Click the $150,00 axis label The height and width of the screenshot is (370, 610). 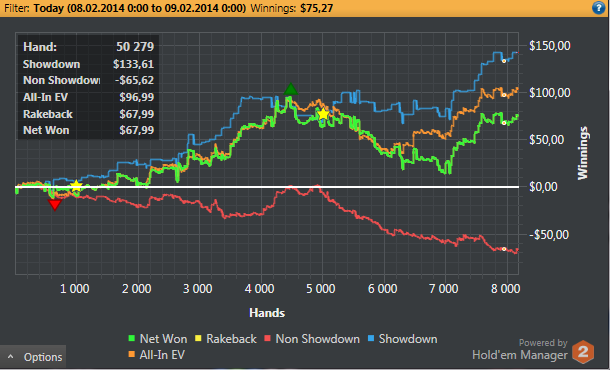tap(550, 46)
